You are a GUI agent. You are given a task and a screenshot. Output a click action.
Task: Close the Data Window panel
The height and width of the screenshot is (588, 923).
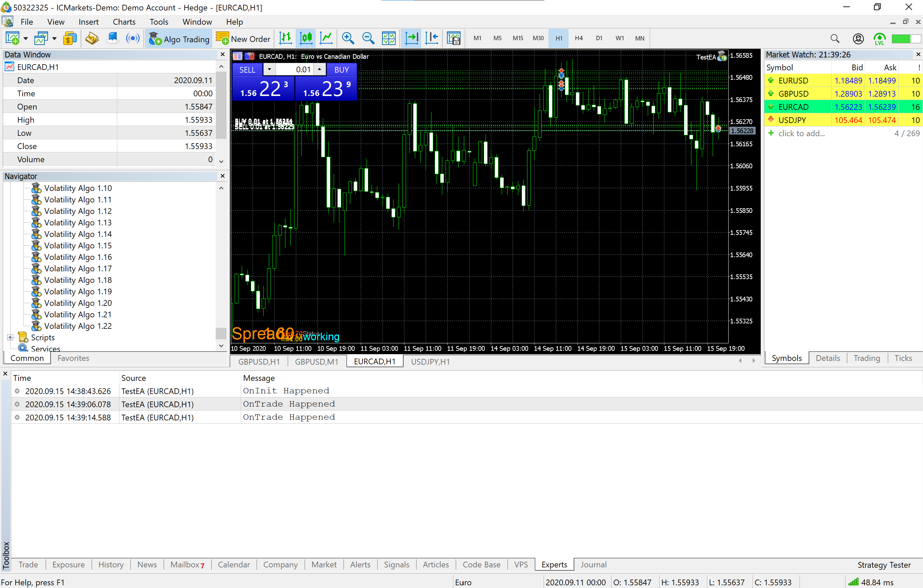(223, 54)
